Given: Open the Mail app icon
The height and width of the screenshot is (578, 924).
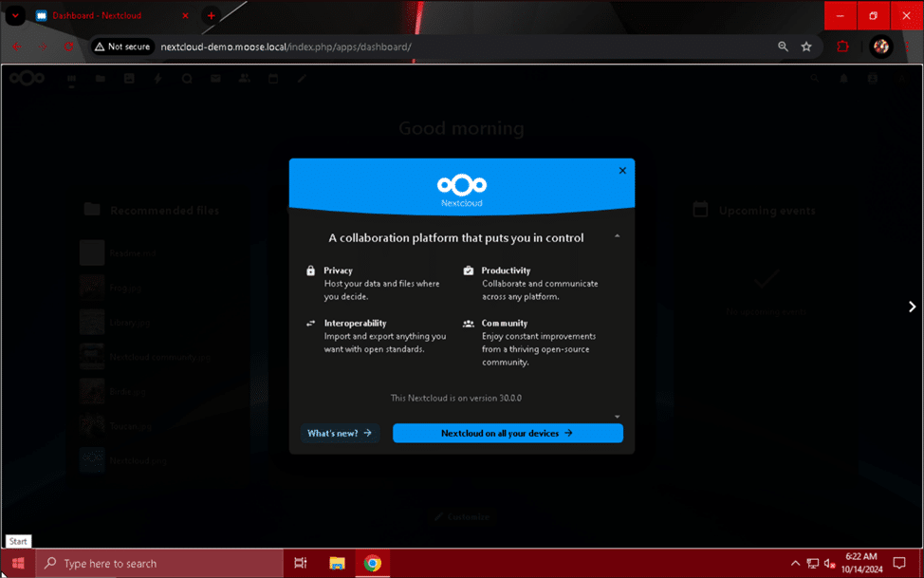Looking at the screenshot, I should (x=215, y=79).
